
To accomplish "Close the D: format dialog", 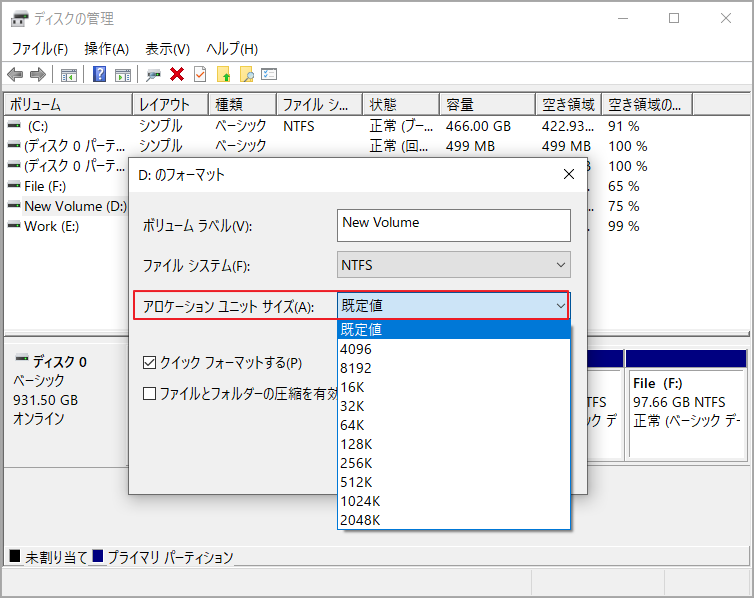I will point(569,174).
